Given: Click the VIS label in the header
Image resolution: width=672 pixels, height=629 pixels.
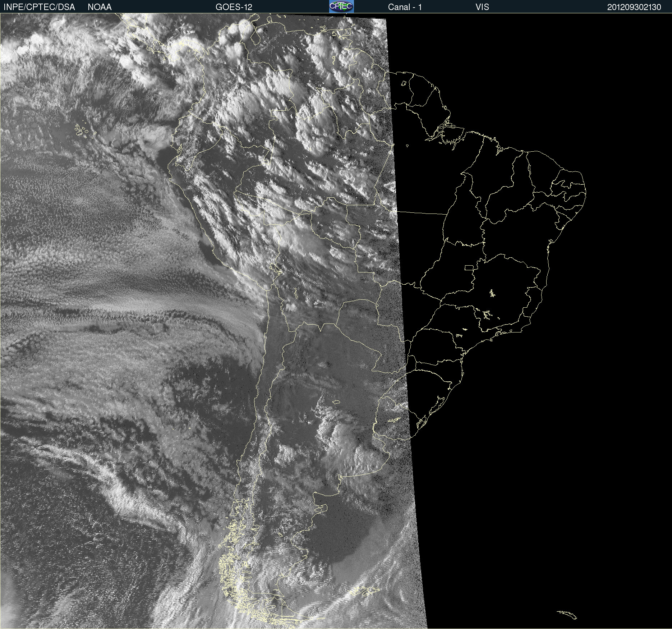Looking at the screenshot, I should click(482, 7).
